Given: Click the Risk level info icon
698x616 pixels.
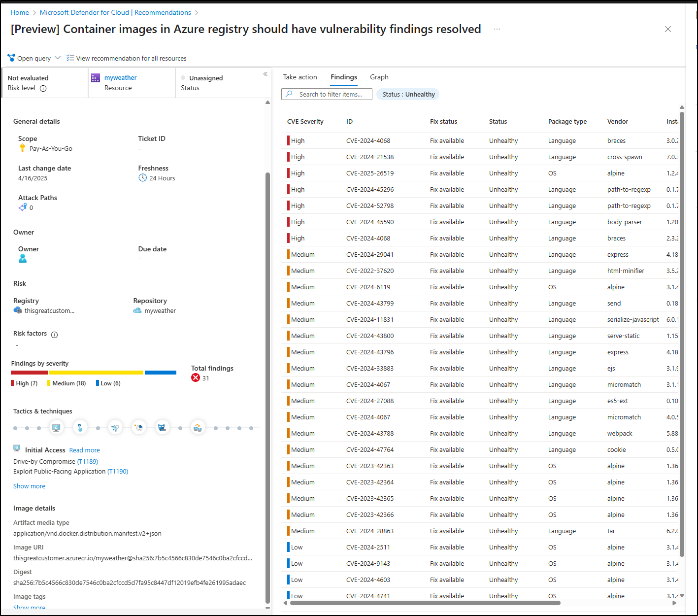Looking at the screenshot, I should pos(43,89).
